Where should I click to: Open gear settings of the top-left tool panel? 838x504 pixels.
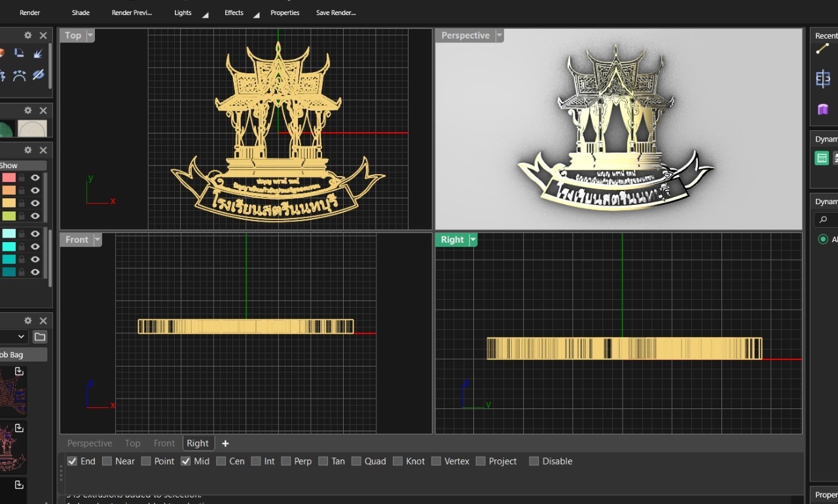[27, 35]
